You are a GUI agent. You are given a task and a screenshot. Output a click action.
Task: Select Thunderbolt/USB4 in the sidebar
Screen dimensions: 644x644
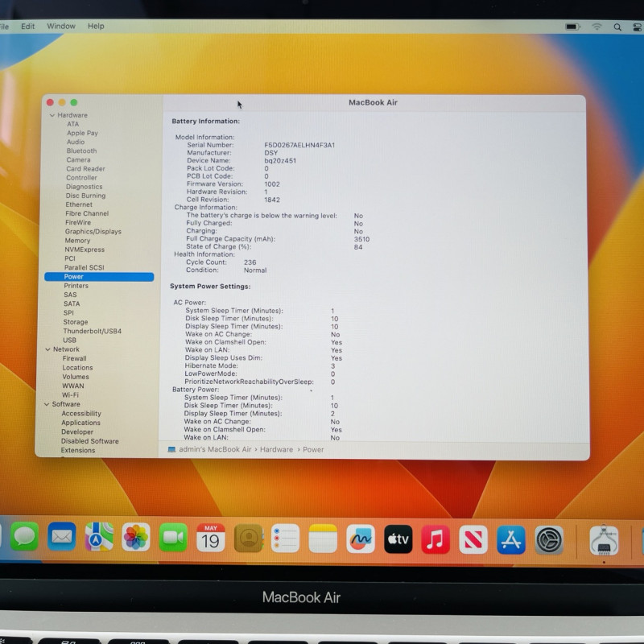(x=93, y=331)
